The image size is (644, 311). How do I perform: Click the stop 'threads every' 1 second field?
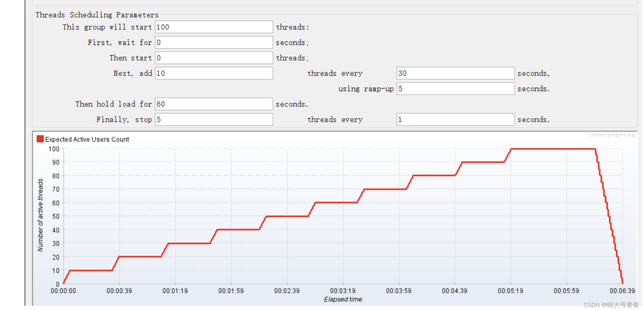[455, 120]
